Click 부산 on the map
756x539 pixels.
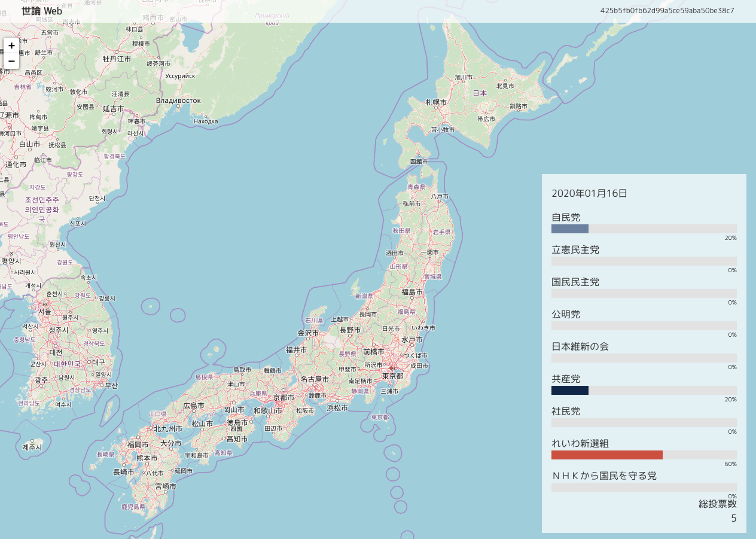click(111, 385)
